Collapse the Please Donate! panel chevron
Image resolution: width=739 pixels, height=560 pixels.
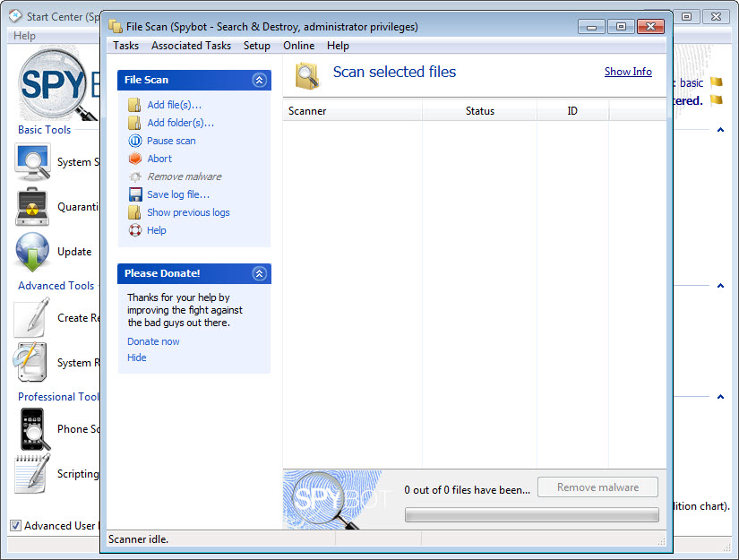259,273
